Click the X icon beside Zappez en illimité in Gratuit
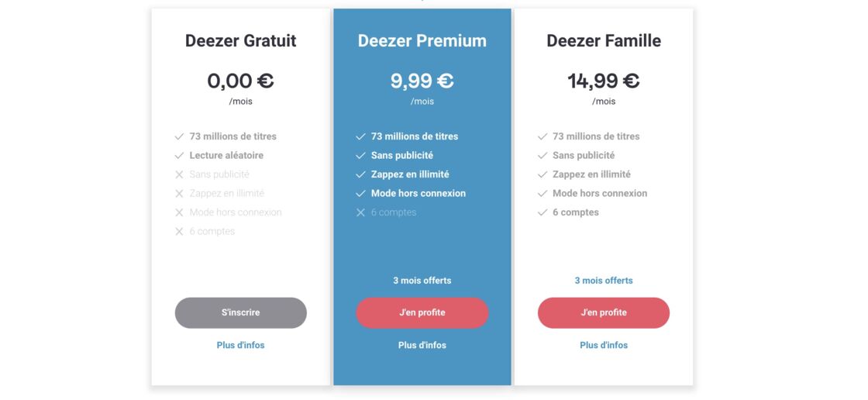Image resolution: width=868 pixels, height=400 pixels. [179, 193]
